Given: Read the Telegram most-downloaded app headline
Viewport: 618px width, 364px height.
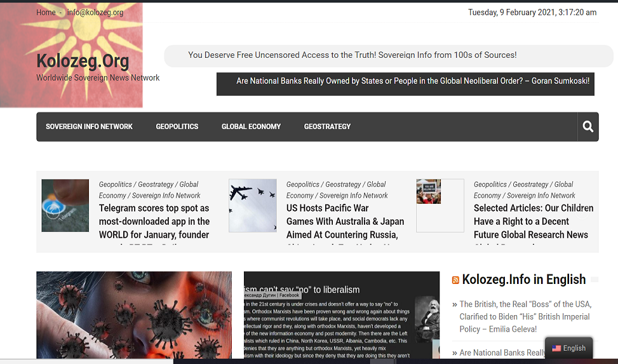Looking at the screenshot, I should coord(154,221).
